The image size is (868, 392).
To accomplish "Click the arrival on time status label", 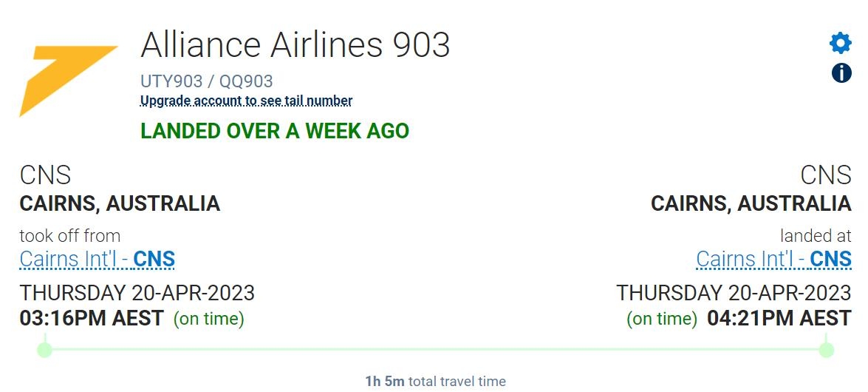I will click(x=661, y=319).
